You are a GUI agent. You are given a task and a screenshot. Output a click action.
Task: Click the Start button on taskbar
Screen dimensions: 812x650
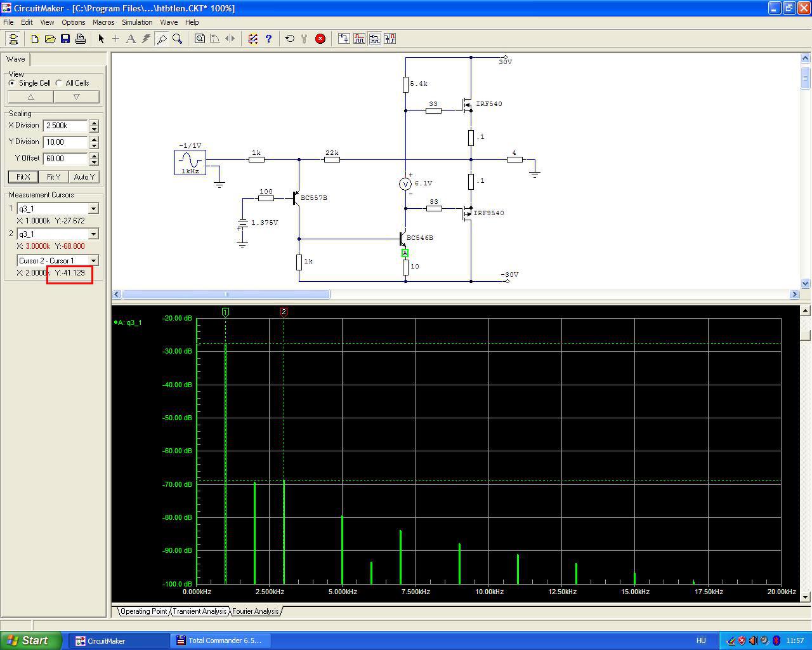[x=31, y=640]
